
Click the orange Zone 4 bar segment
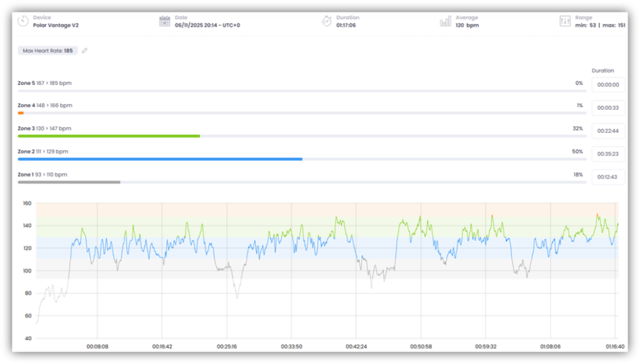coord(21,113)
